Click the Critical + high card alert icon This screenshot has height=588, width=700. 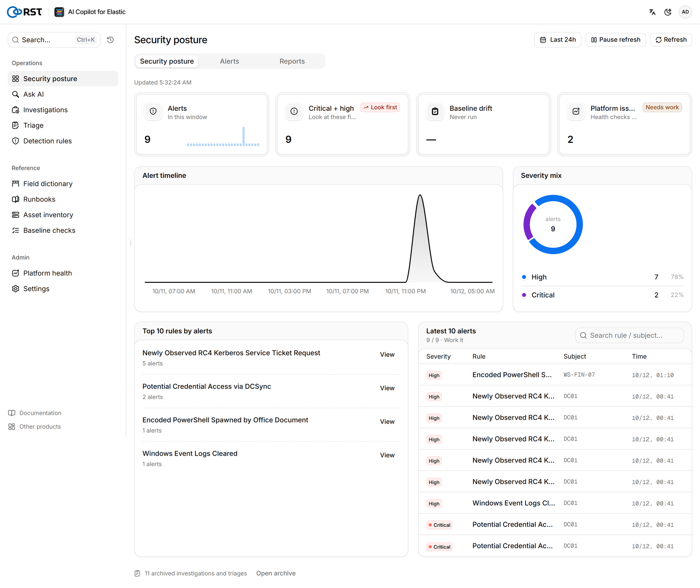(x=294, y=112)
